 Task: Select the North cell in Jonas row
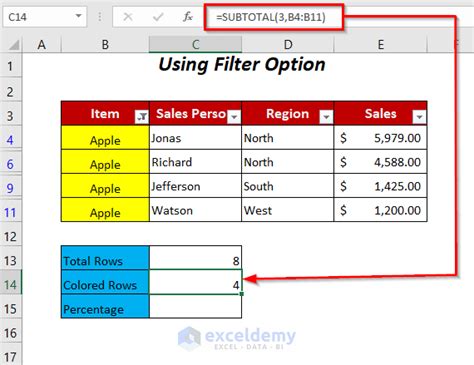287,138
